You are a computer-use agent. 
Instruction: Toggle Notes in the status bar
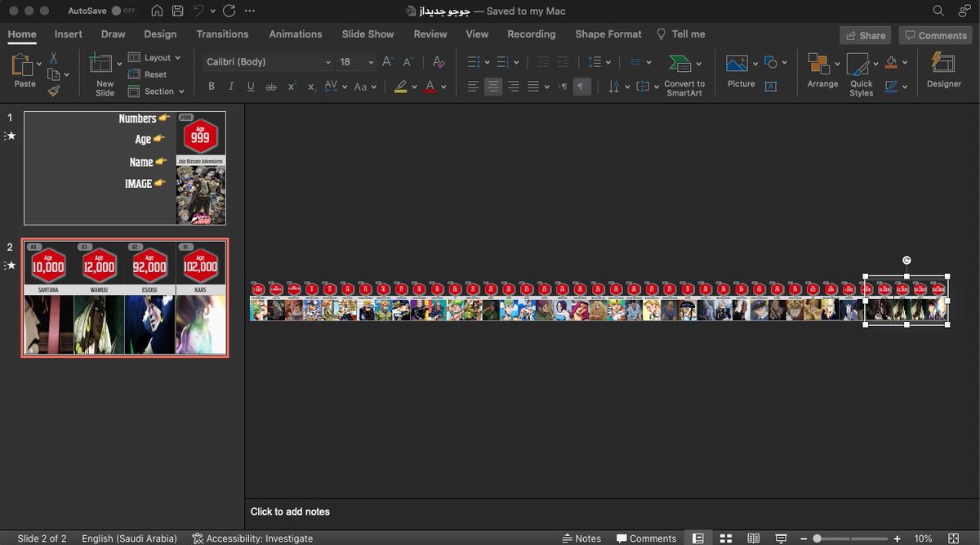tap(581, 538)
